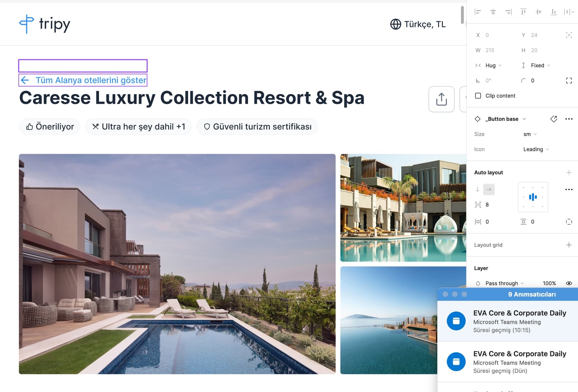This screenshot has width=578, height=392.
Task: Click the go to main component icon
Action: (x=554, y=119)
